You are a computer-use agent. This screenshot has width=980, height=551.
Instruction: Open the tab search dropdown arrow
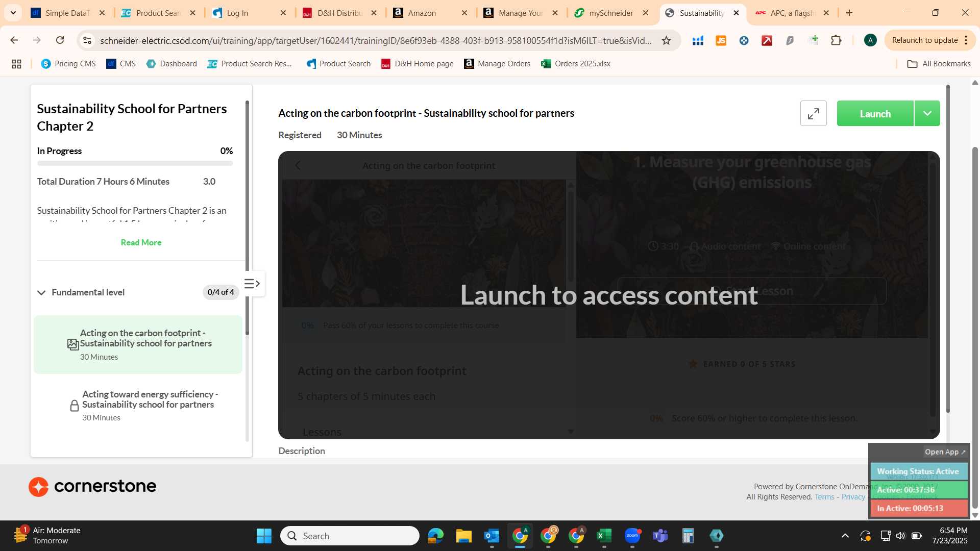13,13
